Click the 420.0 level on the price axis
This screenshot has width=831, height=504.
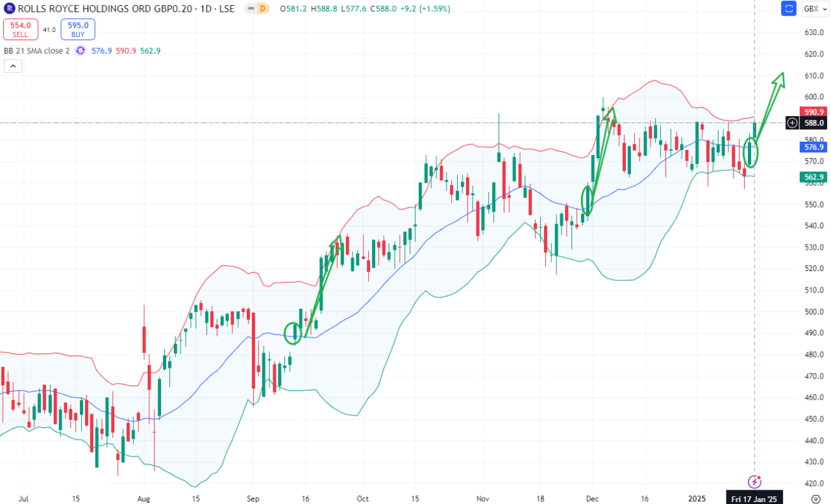pos(814,483)
